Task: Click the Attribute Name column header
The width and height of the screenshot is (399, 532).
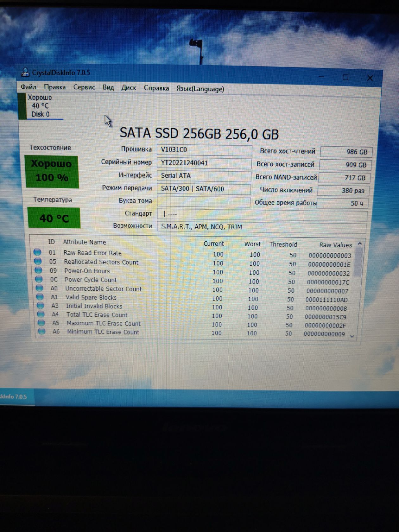Action: (x=85, y=242)
